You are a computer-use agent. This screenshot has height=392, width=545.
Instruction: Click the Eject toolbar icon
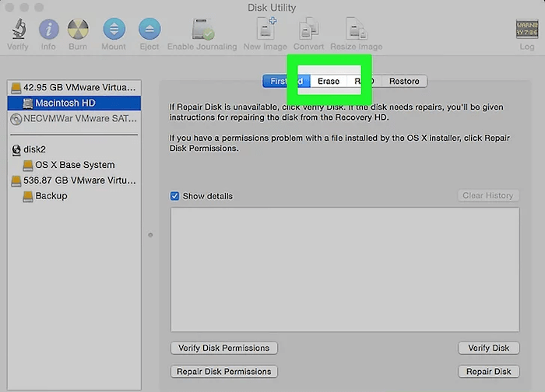(149, 29)
